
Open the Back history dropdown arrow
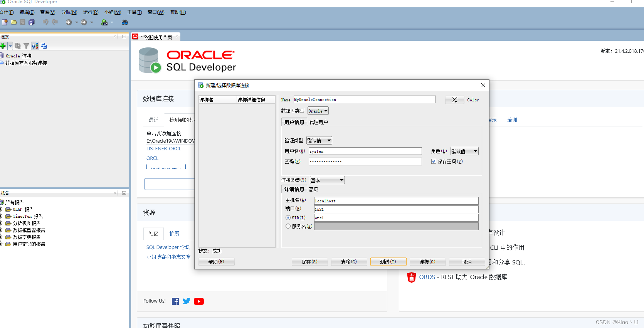pos(76,22)
